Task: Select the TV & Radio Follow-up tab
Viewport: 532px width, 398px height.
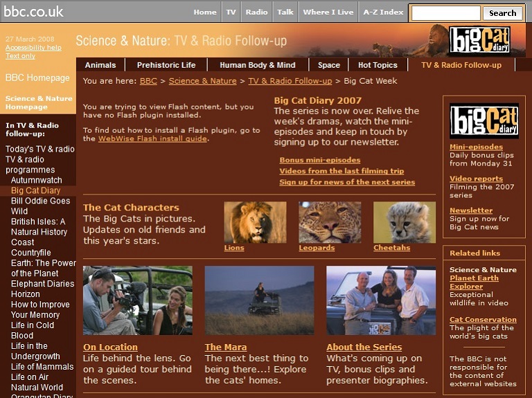Action: pos(461,65)
